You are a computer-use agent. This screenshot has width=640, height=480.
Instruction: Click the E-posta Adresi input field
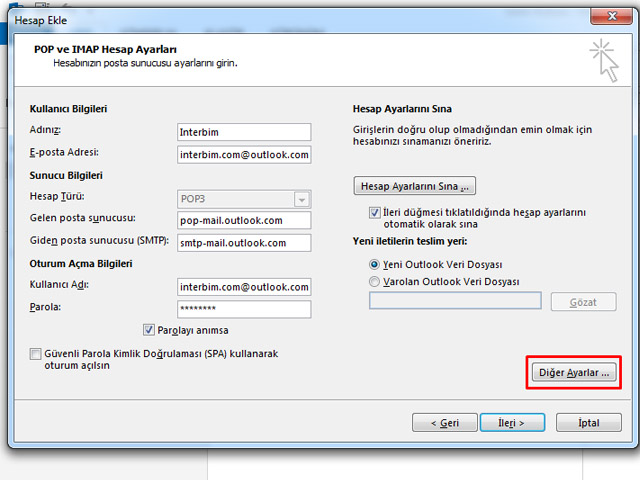coord(244,154)
